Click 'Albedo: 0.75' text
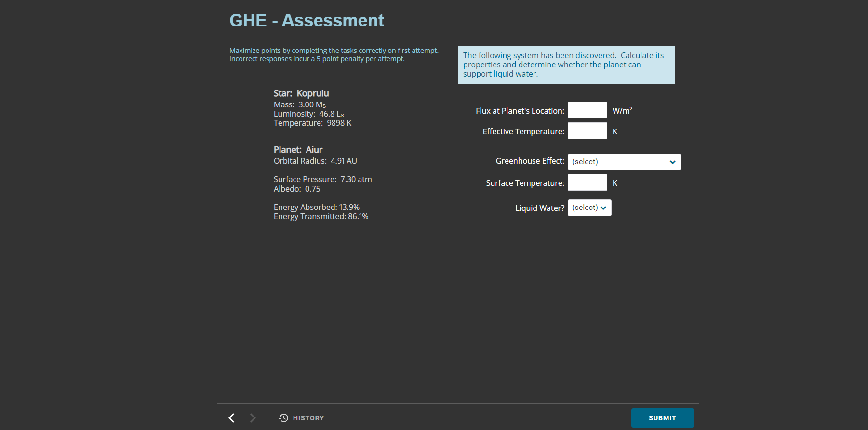Image resolution: width=868 pixels, height=430 pixels. point(297,189)
